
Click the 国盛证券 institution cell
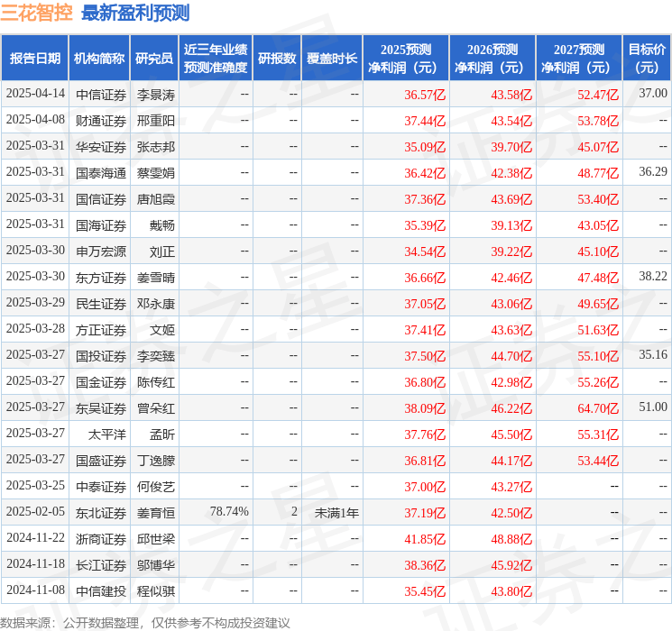(101, 461)
